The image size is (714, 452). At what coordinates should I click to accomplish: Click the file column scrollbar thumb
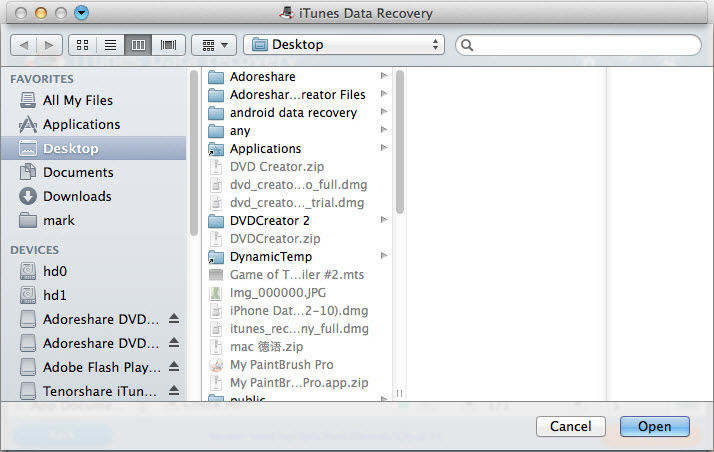click(x=400, y=142)
